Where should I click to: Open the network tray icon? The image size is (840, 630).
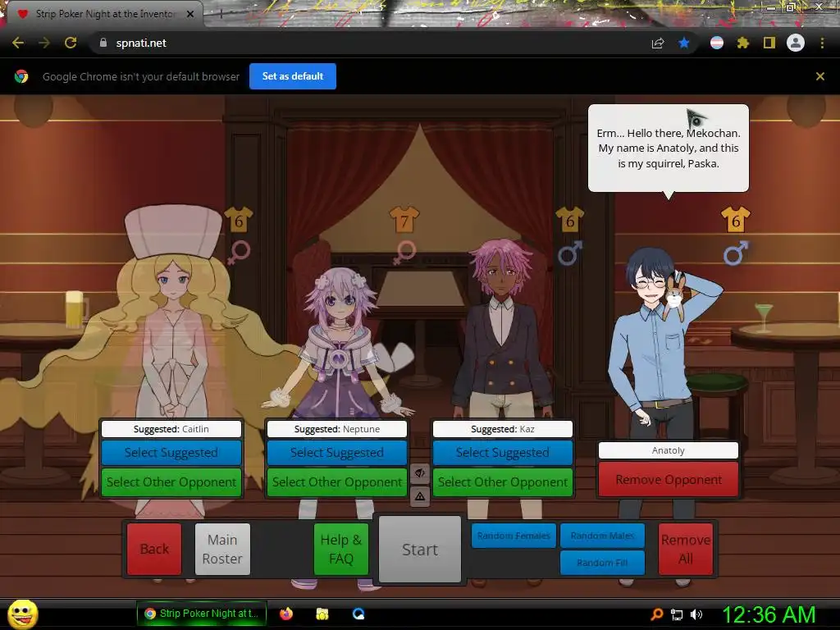coord(677,615)
